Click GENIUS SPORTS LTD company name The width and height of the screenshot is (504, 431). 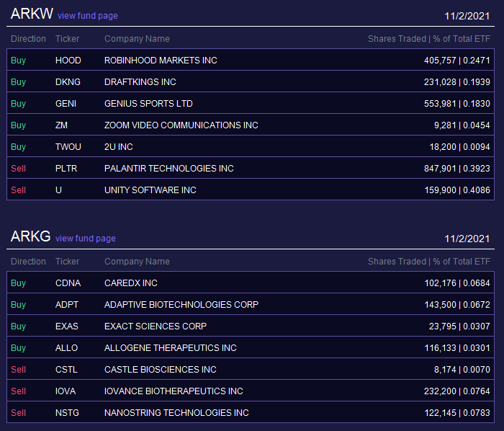coord(148,104)
